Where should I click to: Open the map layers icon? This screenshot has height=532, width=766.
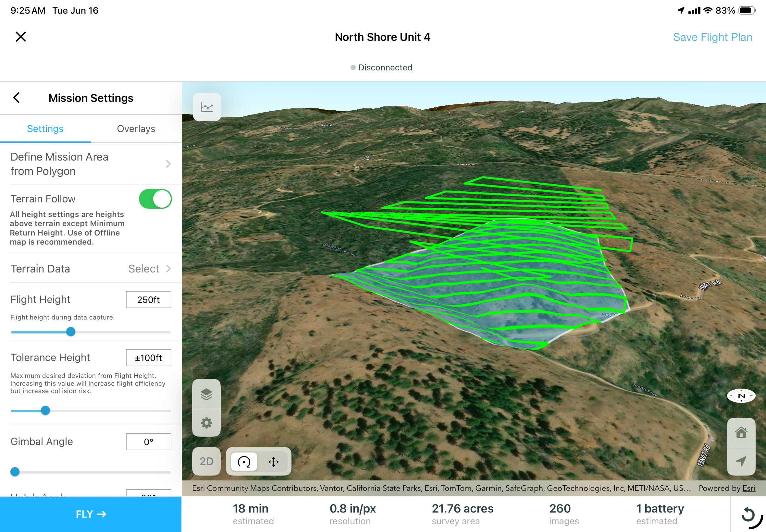click(x=206, y=394)
